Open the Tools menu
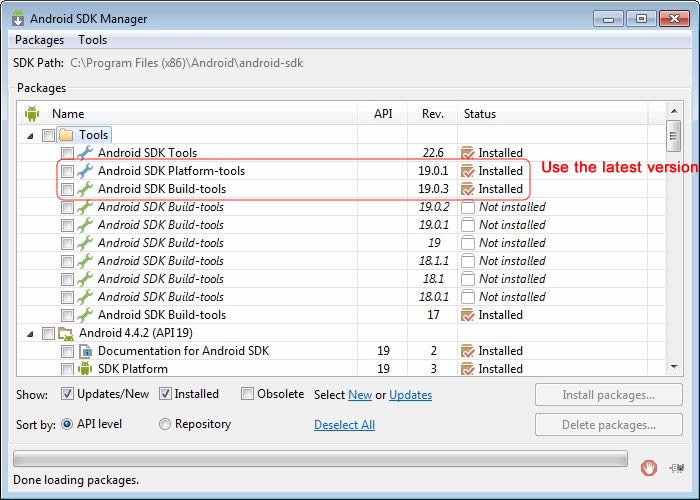 (x=92, y=40)
